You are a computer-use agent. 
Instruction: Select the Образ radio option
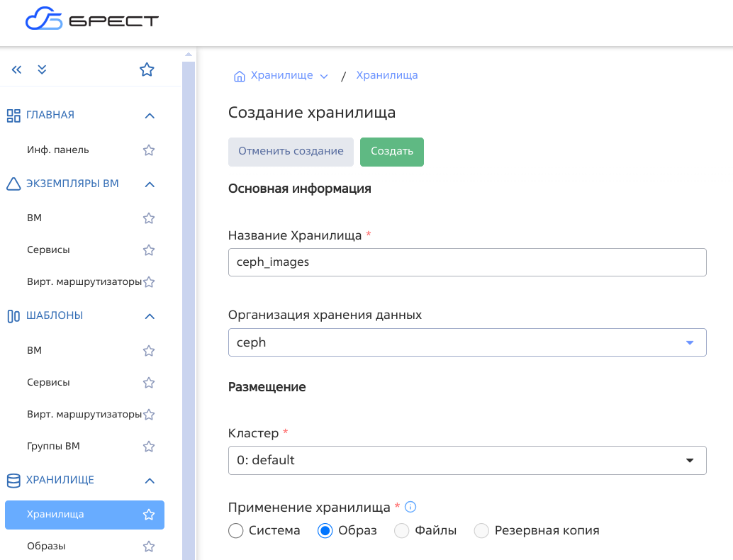pyautogui.click(x=325, y=530)
